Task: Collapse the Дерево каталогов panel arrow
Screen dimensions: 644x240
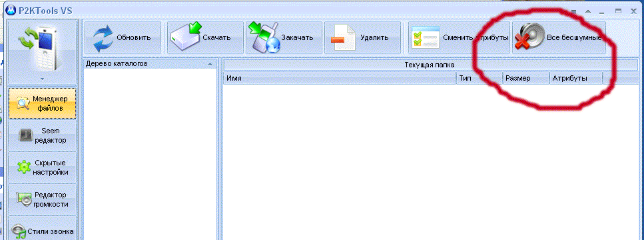Action: pos(210,64)
